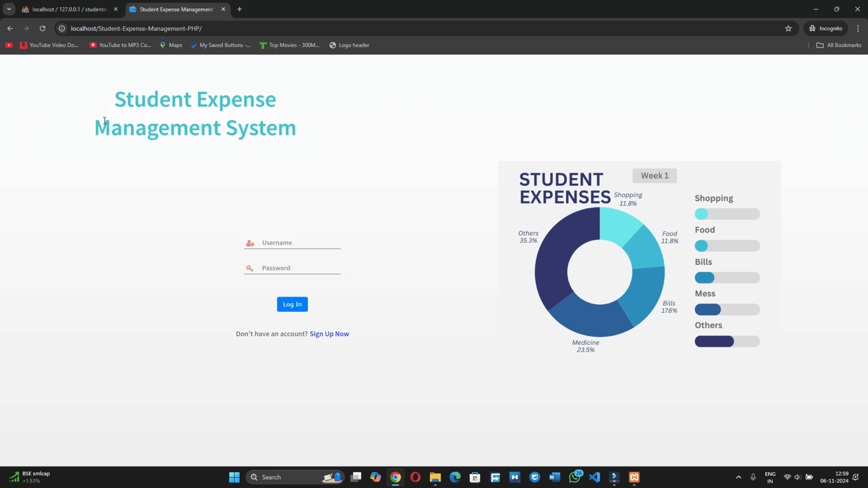Viewport: 868px width, 488px height.
Task: Open the Chrome three-dot menu
Action: tap(858, 28)
